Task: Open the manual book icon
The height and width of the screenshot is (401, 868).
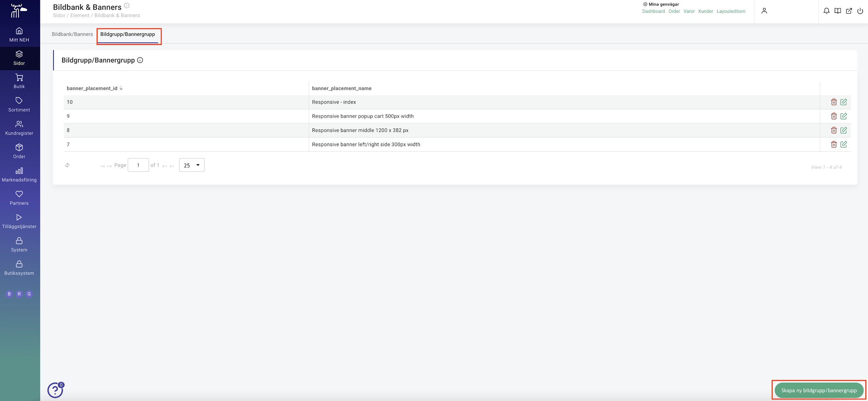Action: (x=838, y=11)
